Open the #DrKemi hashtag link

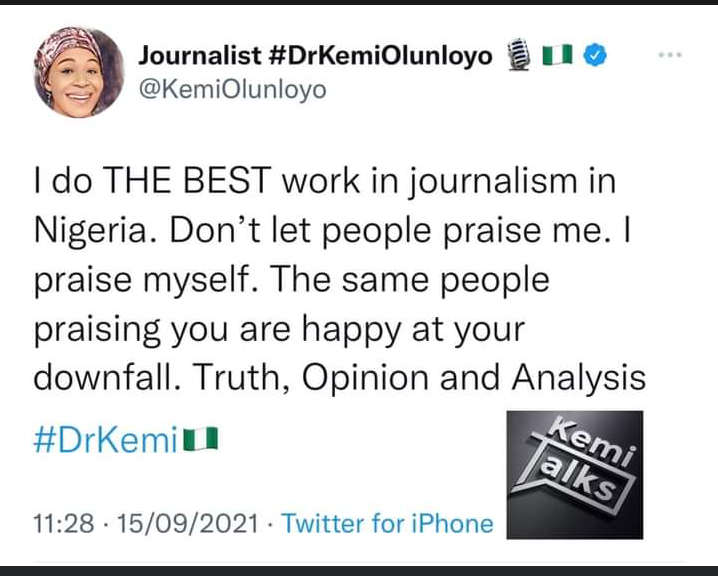tap(105, 438)
